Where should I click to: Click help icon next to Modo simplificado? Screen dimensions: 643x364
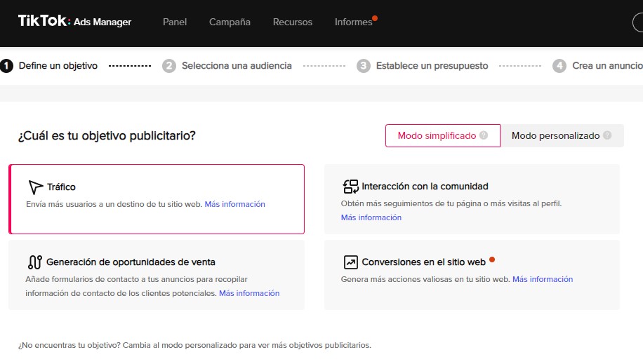484,135
